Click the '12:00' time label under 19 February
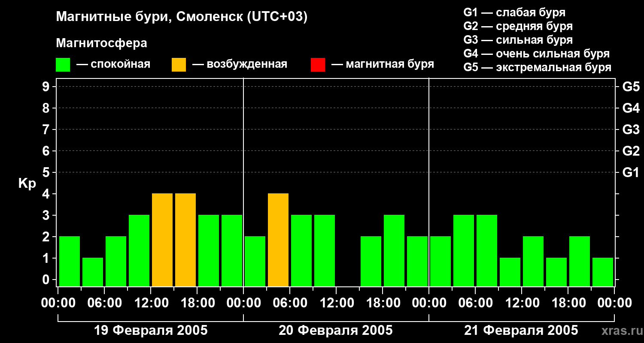The image size is (644, 343). click(151, 304)
